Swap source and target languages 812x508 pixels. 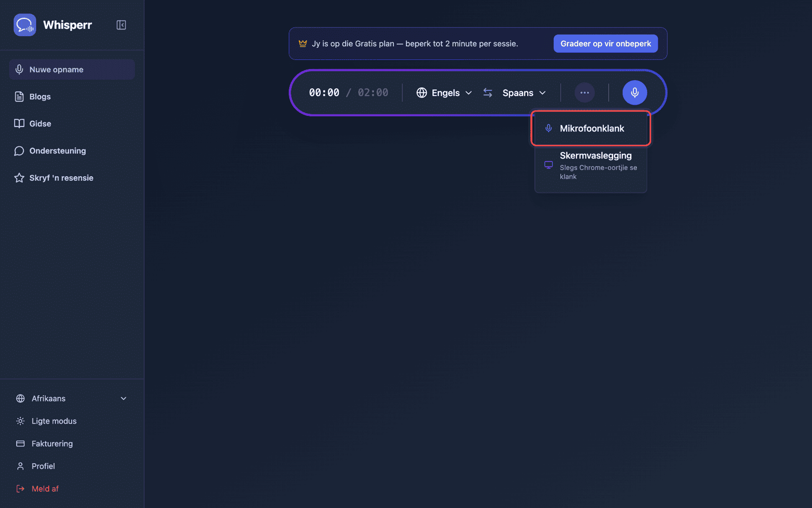click(x=488, y=92)
